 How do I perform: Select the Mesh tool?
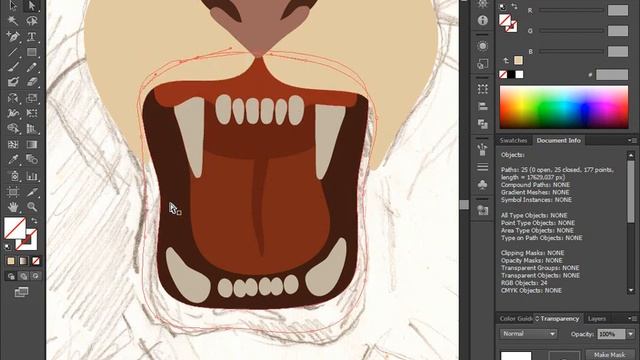13,144
